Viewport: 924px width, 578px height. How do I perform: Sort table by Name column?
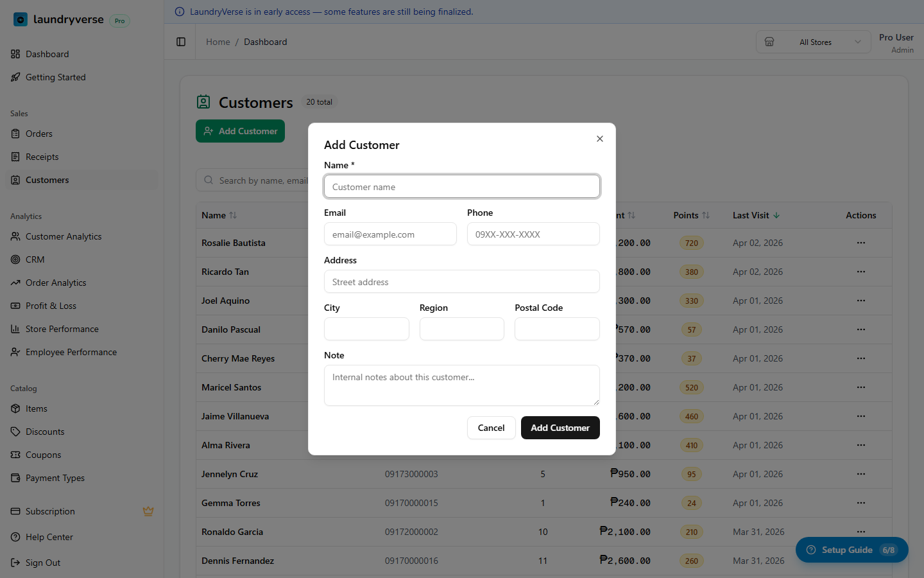(219, 215)
